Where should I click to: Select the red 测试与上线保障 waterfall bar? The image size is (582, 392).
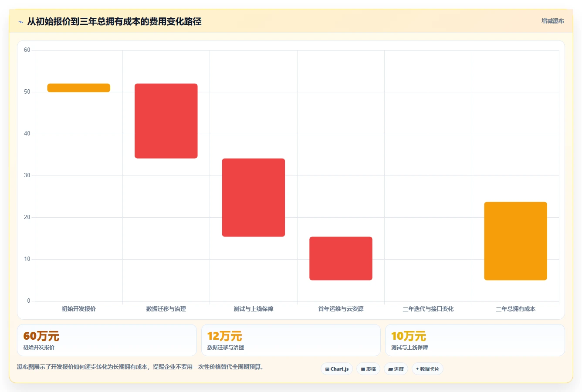(x=254, y=198)
